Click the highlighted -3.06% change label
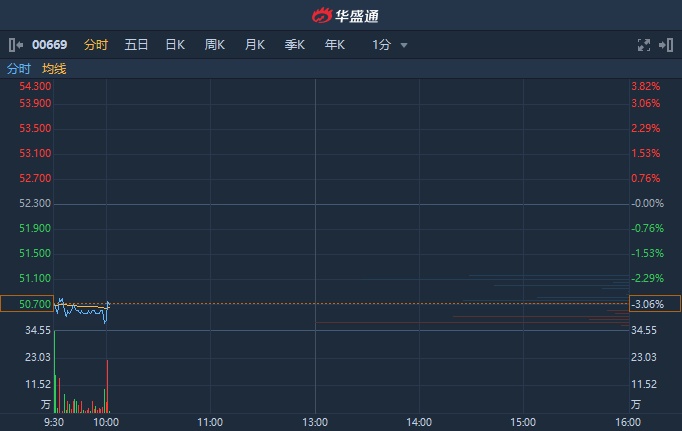 click(655, 304)
